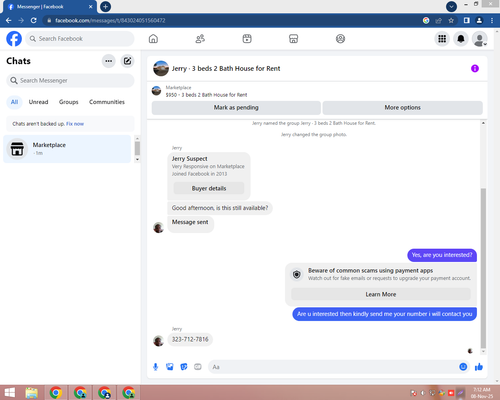Open Chrome three-dot menu
This screenshot has width=500, height=400.
pos(492,21)
